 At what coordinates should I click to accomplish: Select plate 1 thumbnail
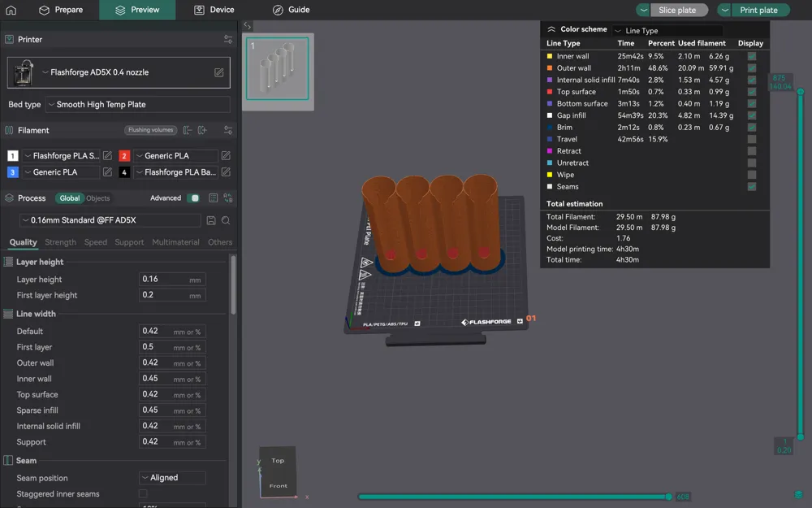tap(278, 68)
